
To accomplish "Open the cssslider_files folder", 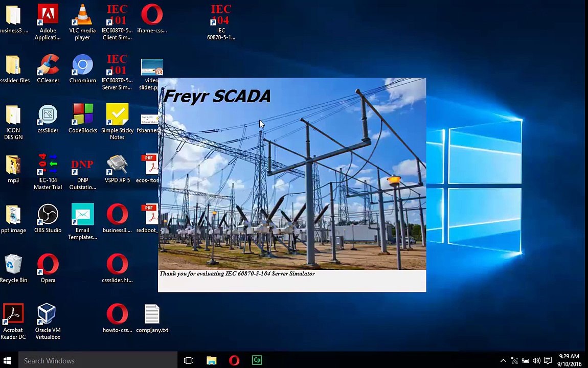I will [14, 68].
